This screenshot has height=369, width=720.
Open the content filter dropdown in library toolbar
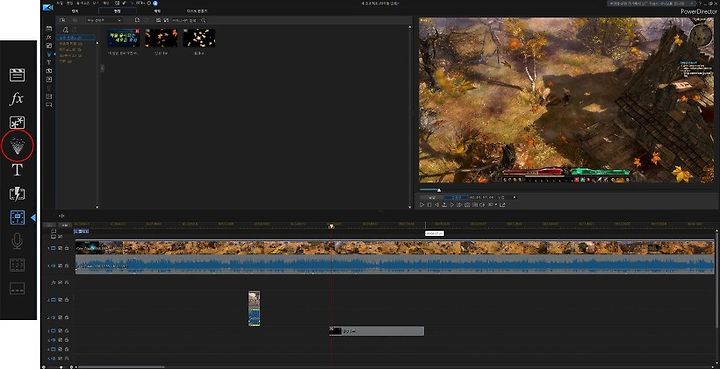click(104, 20)
